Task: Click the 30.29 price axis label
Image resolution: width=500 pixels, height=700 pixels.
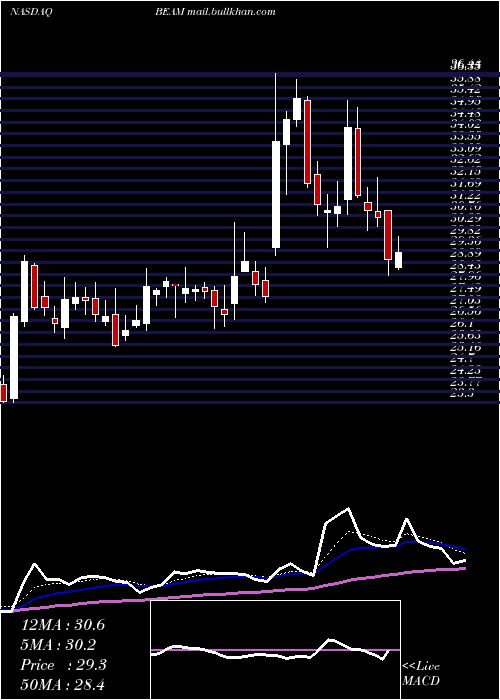Action: [465, 219]
